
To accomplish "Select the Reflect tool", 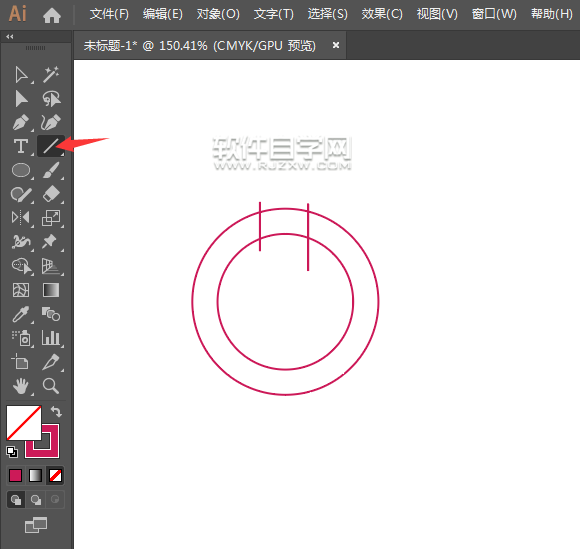I will click(x=21, y=218).
